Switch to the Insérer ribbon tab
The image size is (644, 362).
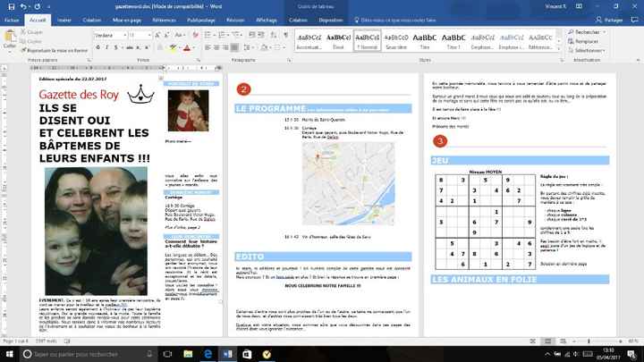[64, 18]
